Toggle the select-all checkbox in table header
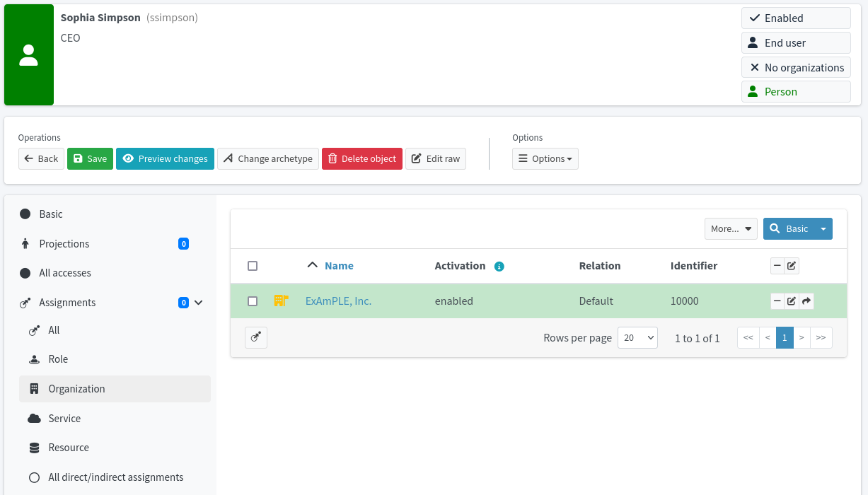 pos(253,266)
